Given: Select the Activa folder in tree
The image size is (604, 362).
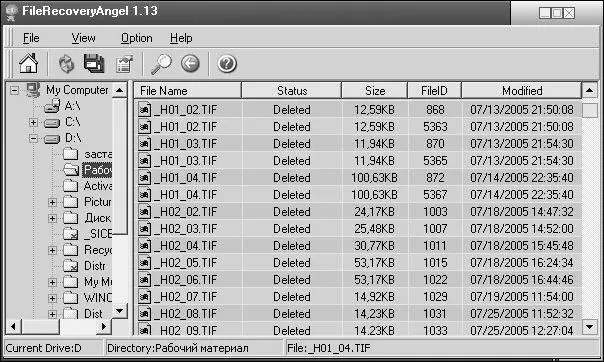Looking at the screenshot, I should pyautogui.click(x=88, y=186).
